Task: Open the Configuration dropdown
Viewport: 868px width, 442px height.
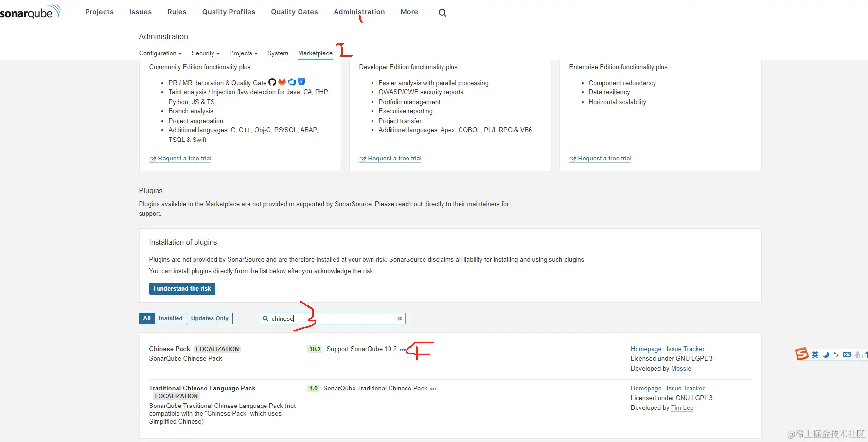Action: [160, 53]
